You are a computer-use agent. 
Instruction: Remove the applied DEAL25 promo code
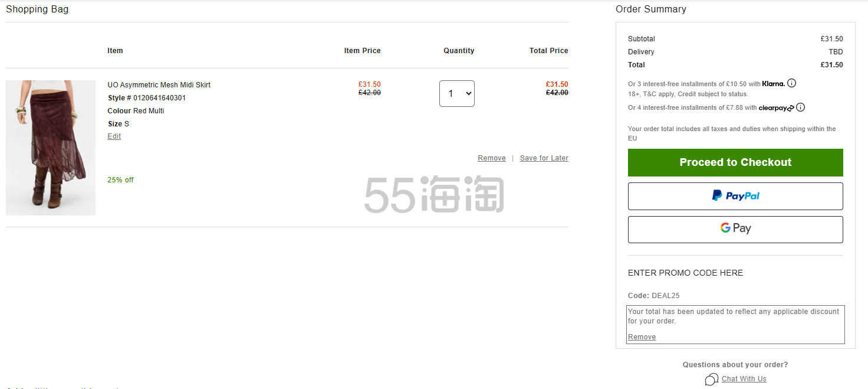point(642,337)
